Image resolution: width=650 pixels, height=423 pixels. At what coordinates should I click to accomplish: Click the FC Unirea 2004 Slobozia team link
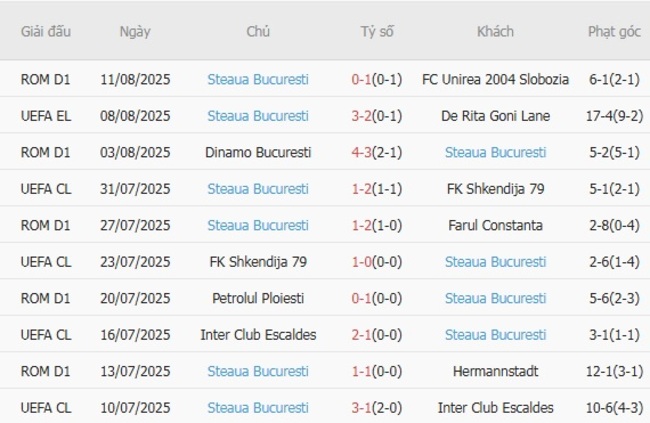tap(495, 79)
